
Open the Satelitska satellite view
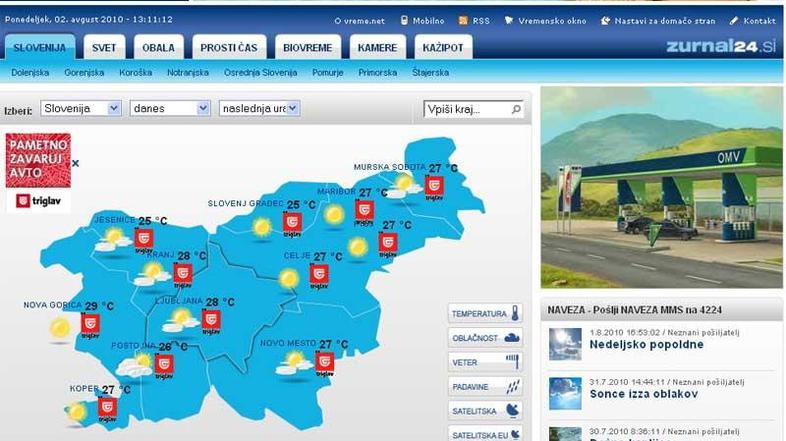[x=485, y=411]
